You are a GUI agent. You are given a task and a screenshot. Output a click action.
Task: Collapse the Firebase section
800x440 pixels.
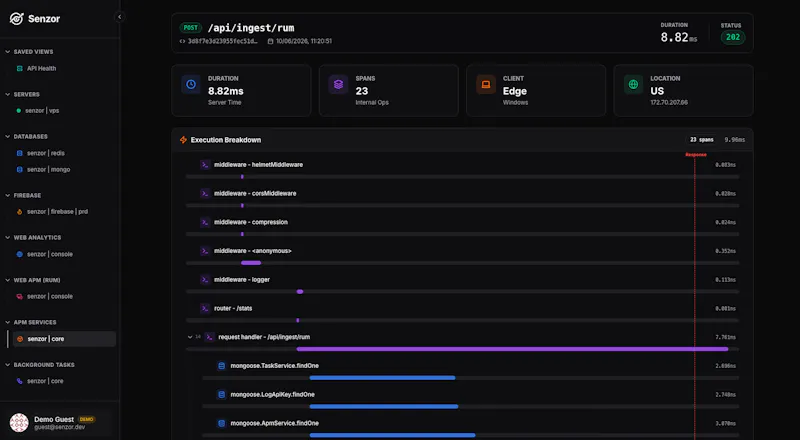(x=8, y=195)
